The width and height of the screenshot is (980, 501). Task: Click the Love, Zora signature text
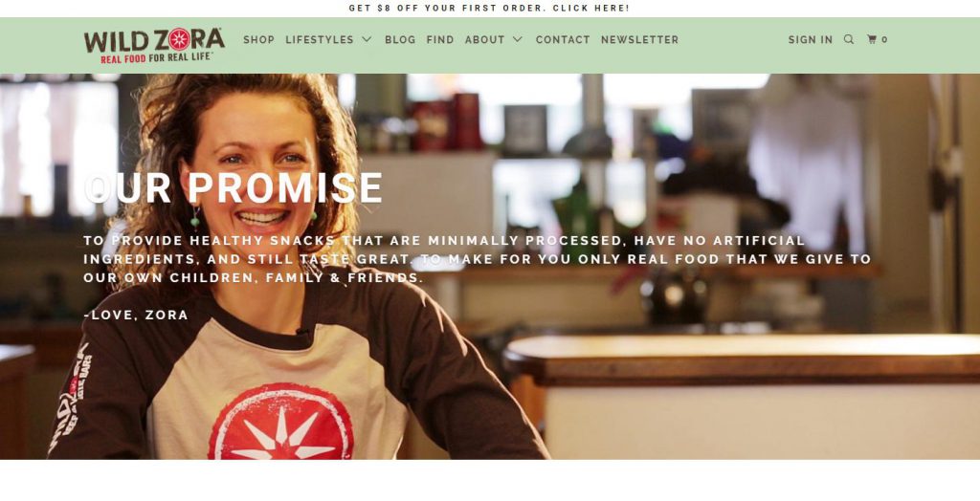[136, 315]
